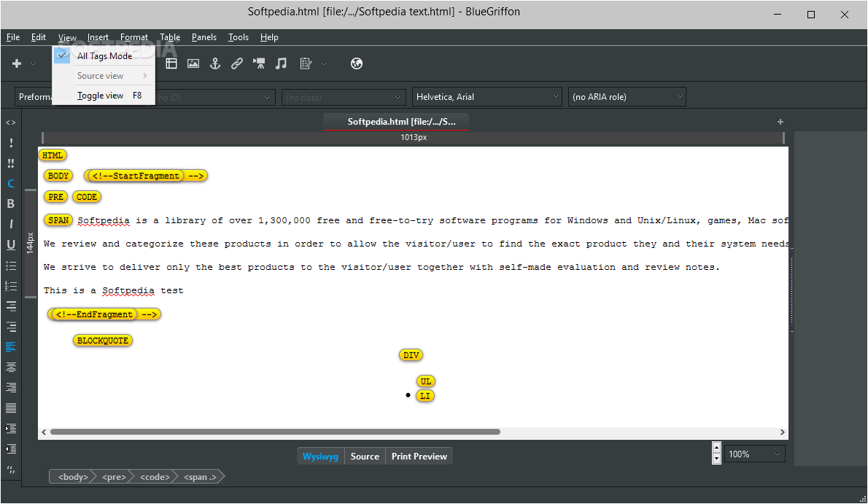Viewport: 868px width, 504px height.
Task: Toggle justify text
Action: (x=10, y=408)
